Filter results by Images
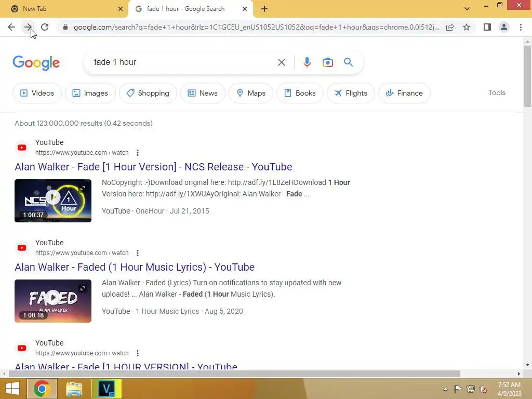Viewport: 532px width, 399px height. click(x=90, y=93)
